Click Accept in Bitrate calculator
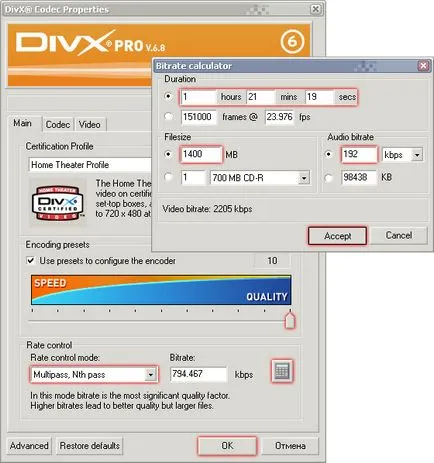The image size is (434, 463). tap(337, 236)
